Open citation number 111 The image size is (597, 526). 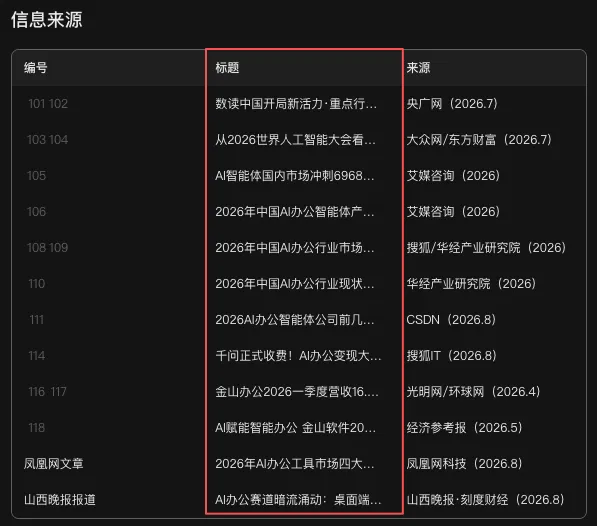[x=37, y=320]
